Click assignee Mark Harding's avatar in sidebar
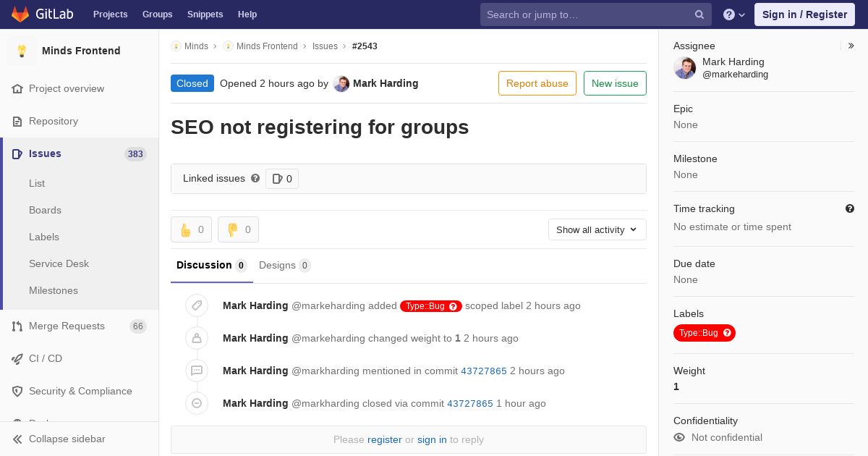The width and height of the screenshot is (868, 456). [685, 68]
